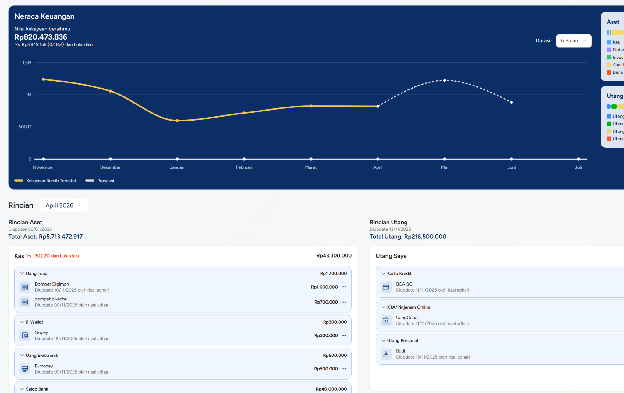Viewport: 624px width, 393px height.
Task: Click the Neraca Keuangan heading
Action: pyautogui.click(x=44, y=16)
